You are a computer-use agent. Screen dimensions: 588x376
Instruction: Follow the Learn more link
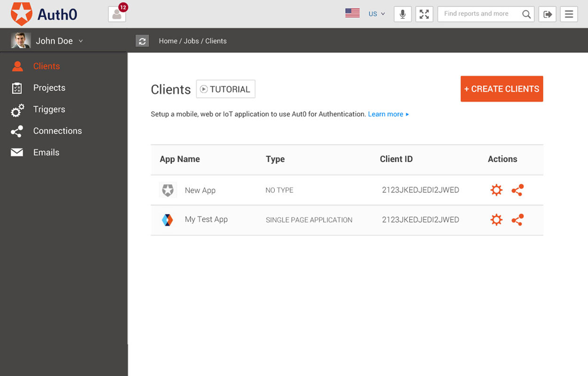click(389, 114)
